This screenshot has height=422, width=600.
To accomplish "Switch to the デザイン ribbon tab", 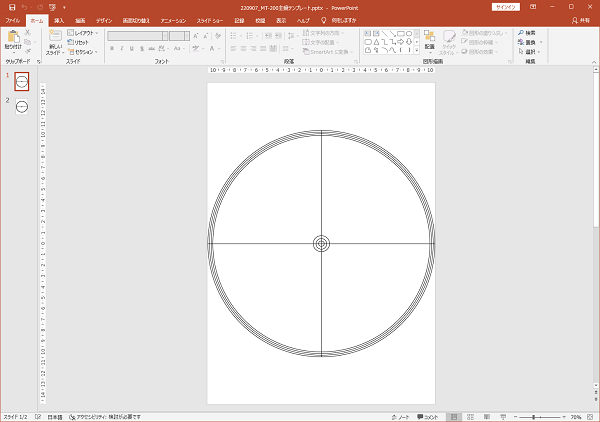I will [x=104, y=21].
